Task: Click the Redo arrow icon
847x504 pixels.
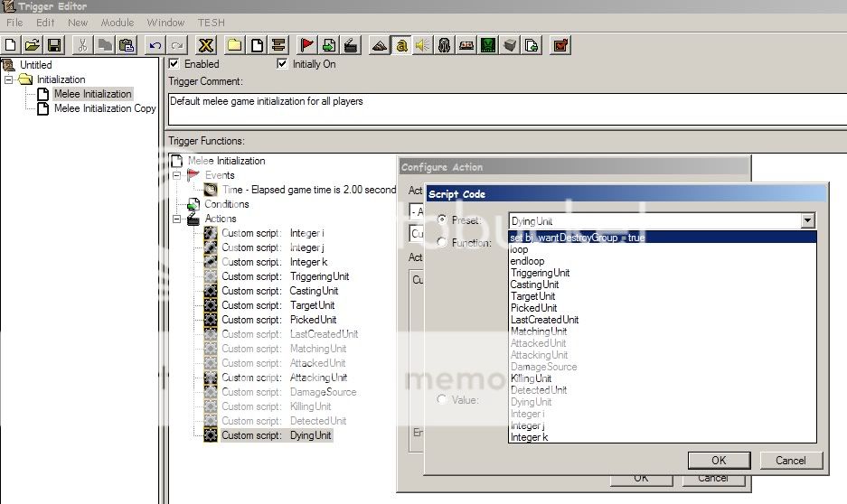Action: [x=177, y=45]
